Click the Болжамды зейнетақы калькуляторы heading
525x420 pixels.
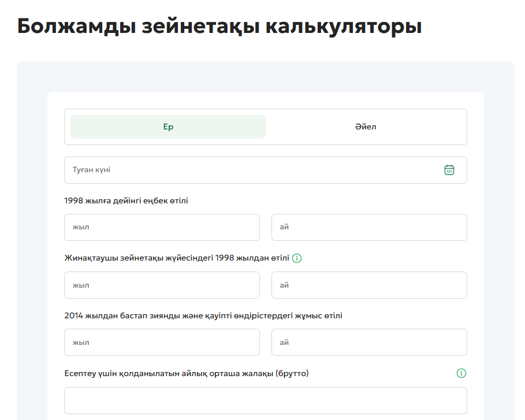coord(219,27)
